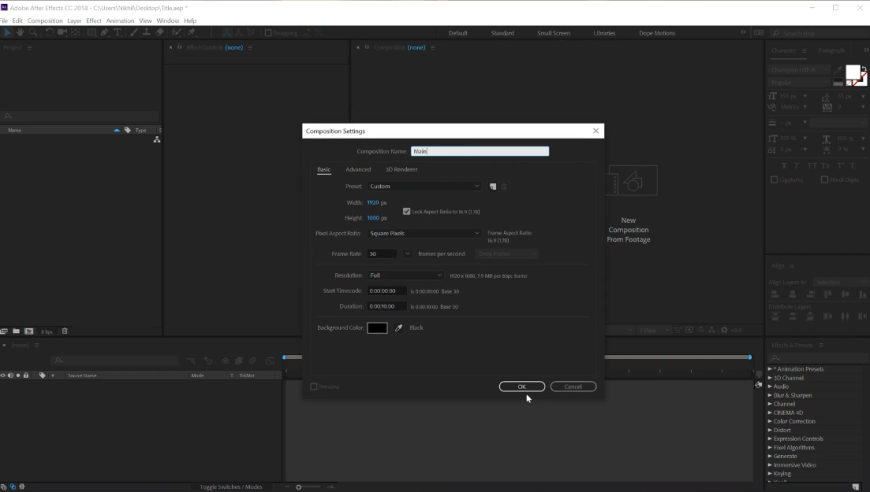Click the label tag icon in timeline header
The height and width of the screenshot is (492, 870).
pos(42,376)
